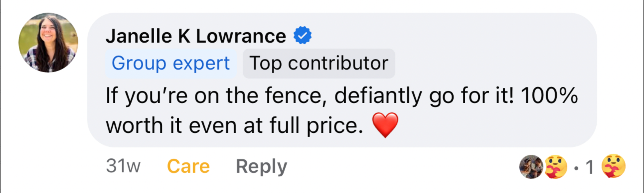Click the large care emoji at far right

click(613, 166)
